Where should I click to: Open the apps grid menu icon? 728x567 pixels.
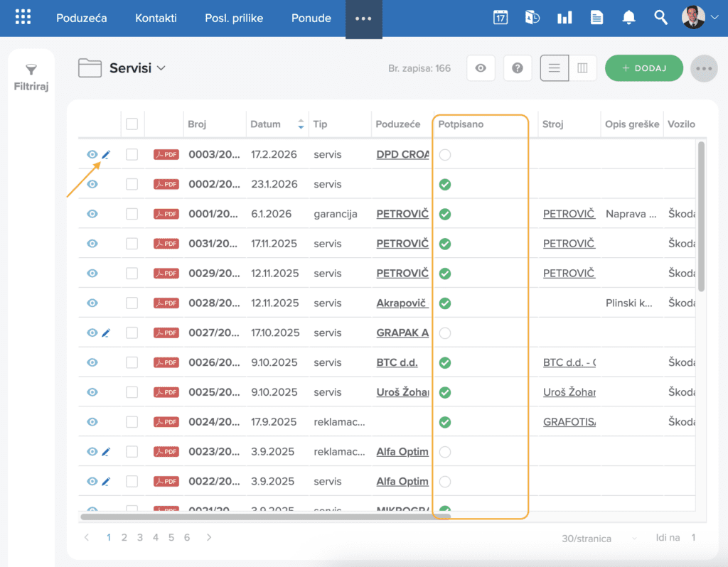point(23,17)
